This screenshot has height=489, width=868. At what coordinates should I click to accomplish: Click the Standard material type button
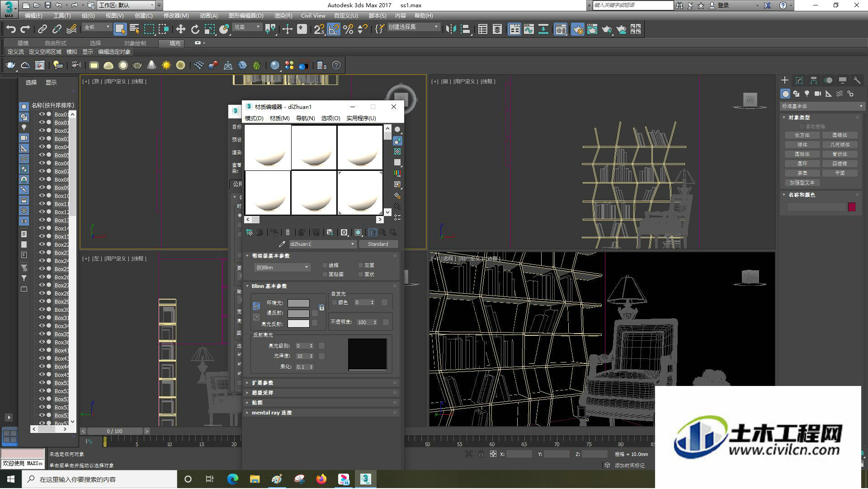tap(378, 244)
